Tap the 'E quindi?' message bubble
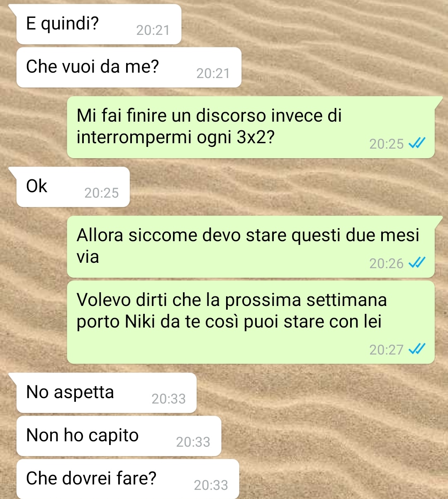This screenshot has height=499, width=448. 99,24
